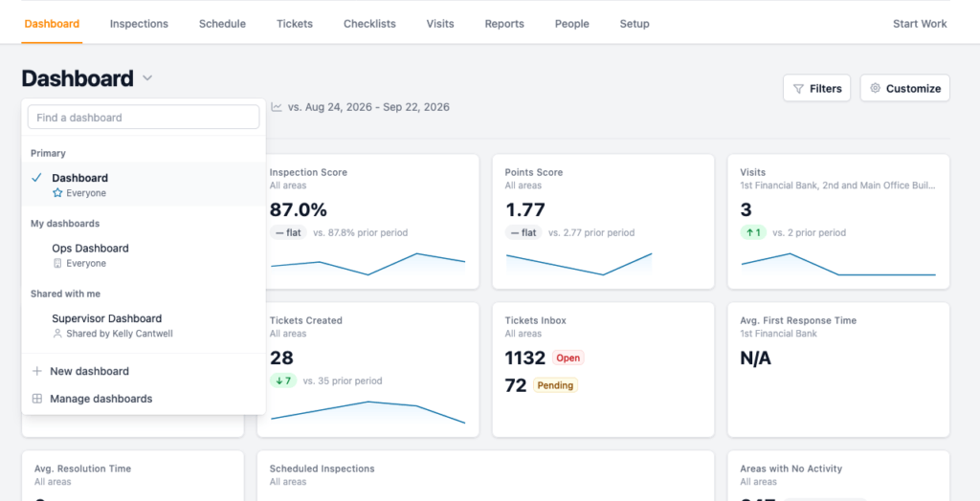
Task: Click the Open status badge
Action: [x=568, y=358]
